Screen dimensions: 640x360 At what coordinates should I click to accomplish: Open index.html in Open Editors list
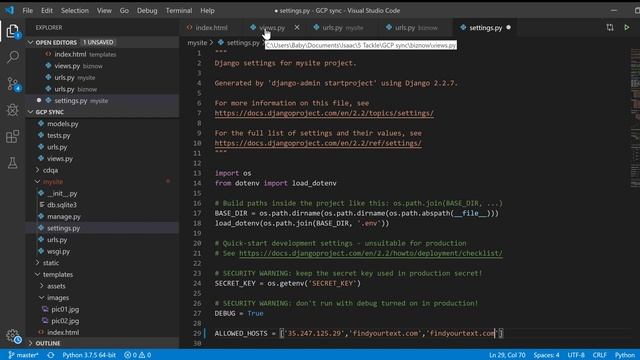coord(102,54)
